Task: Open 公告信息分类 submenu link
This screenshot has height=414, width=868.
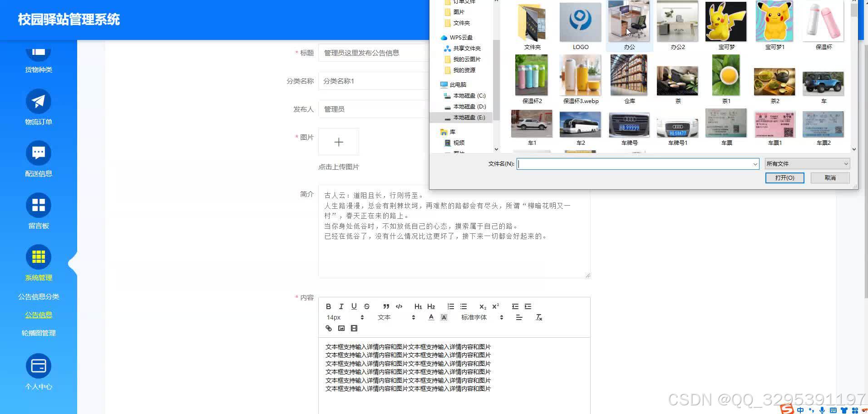Action: click(39, 296)
